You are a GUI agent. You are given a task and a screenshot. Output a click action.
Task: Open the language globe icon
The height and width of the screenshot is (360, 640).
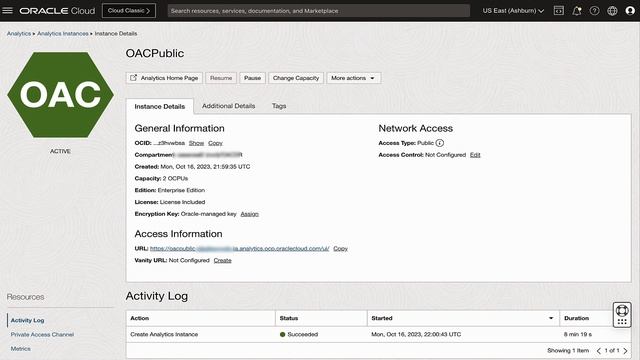click(612, 11)
